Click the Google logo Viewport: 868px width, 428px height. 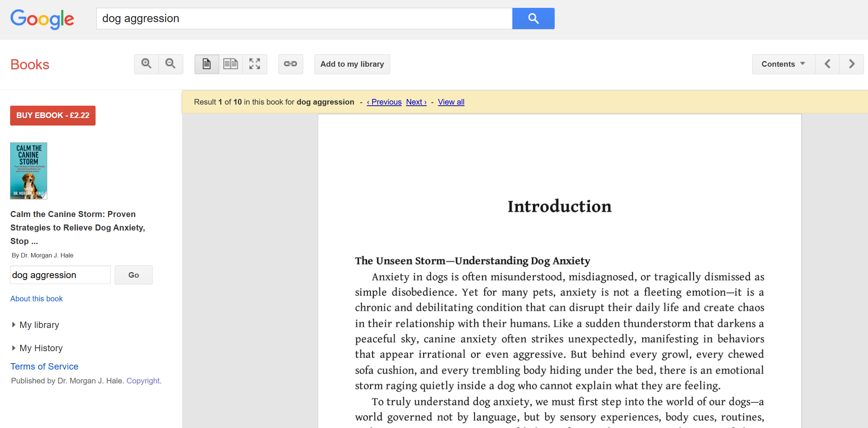click(x=42, y=19)
